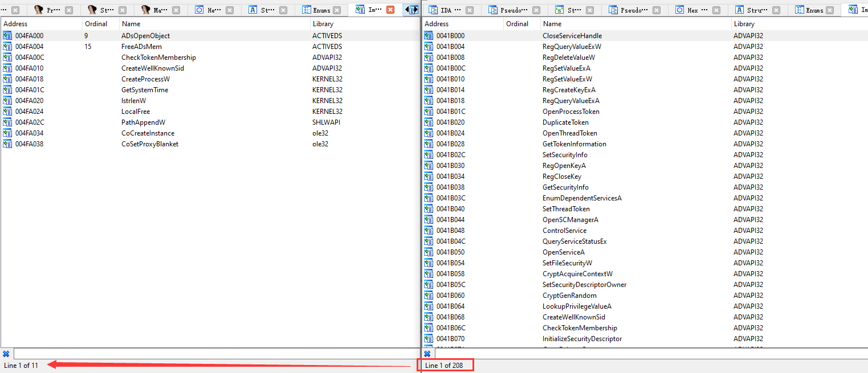Sort left list by Library column header
Image resolution: width=868 pixels, height=373 pixels.
[323, 24]
